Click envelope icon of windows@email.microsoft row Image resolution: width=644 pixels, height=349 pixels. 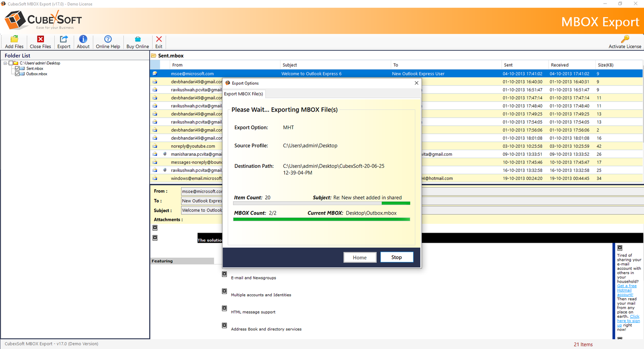[155, 178]
